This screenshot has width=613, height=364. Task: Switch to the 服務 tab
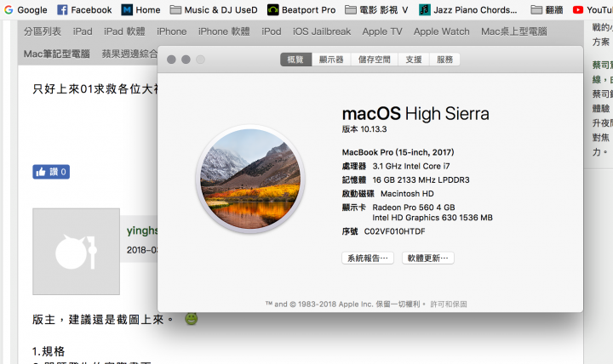coord(444,60)
